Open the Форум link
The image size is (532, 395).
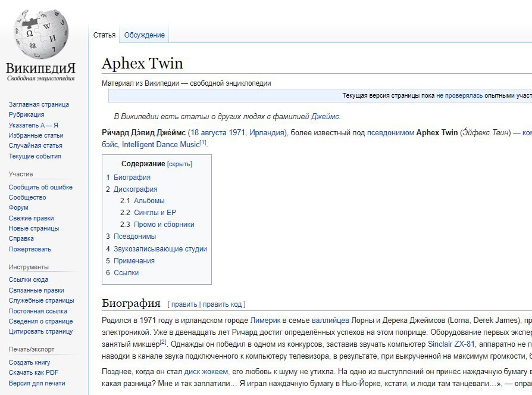click(18, 207)
